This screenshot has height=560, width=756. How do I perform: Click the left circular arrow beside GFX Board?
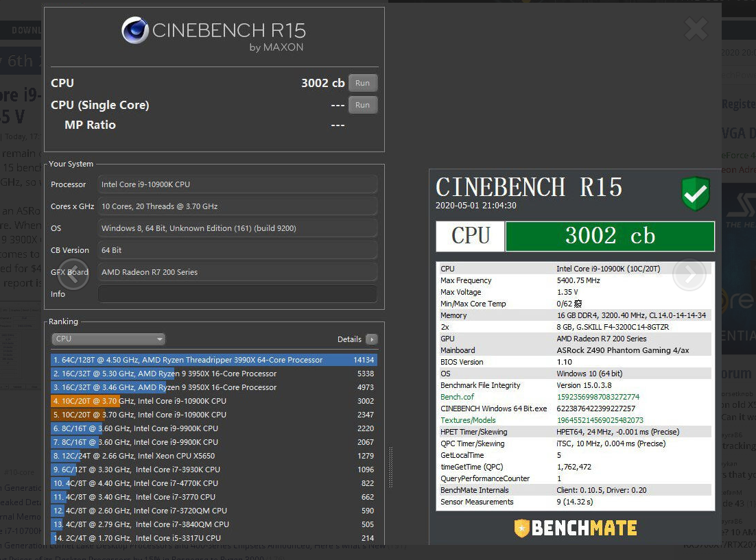point(71,274)
